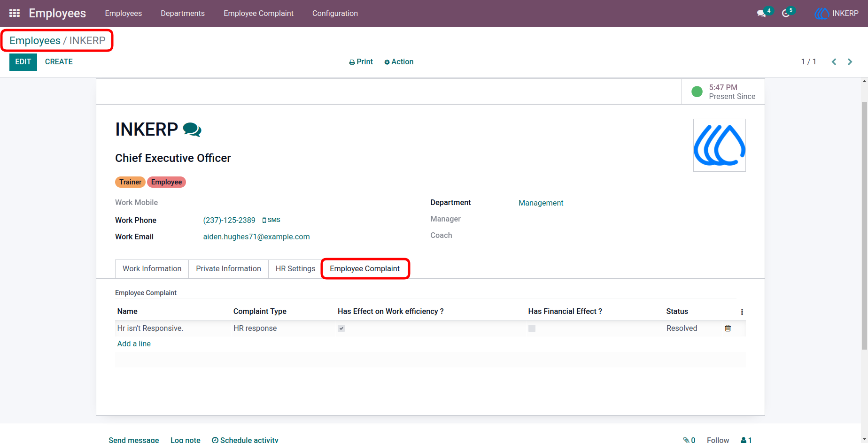The image size is (868, 443).
Task: Open the Action dropdown
Action: coord(399,62)
